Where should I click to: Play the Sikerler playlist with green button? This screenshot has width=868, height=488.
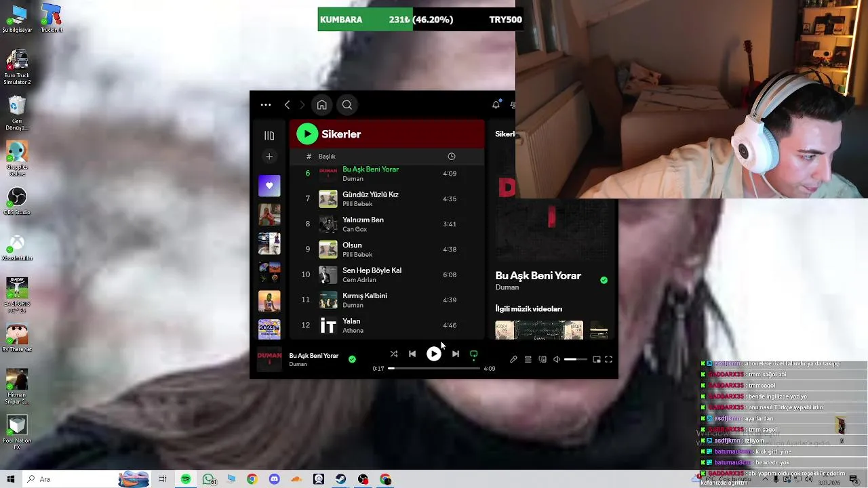pos(307,134)
